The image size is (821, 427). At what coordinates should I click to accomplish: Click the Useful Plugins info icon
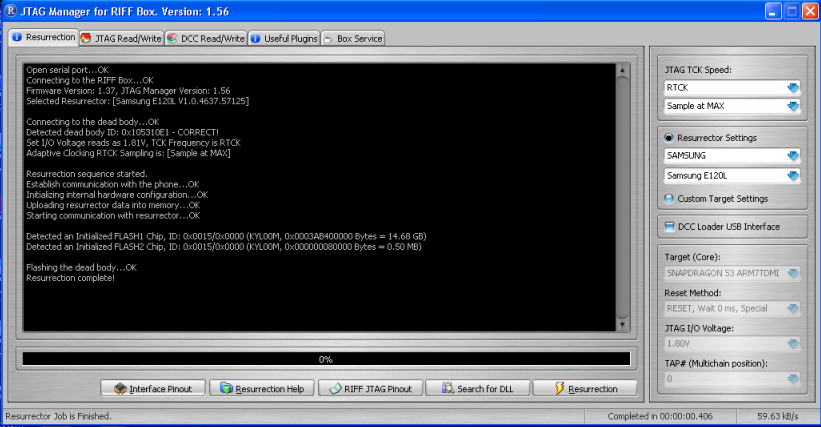pyautogui.click(x=256, y=38)
